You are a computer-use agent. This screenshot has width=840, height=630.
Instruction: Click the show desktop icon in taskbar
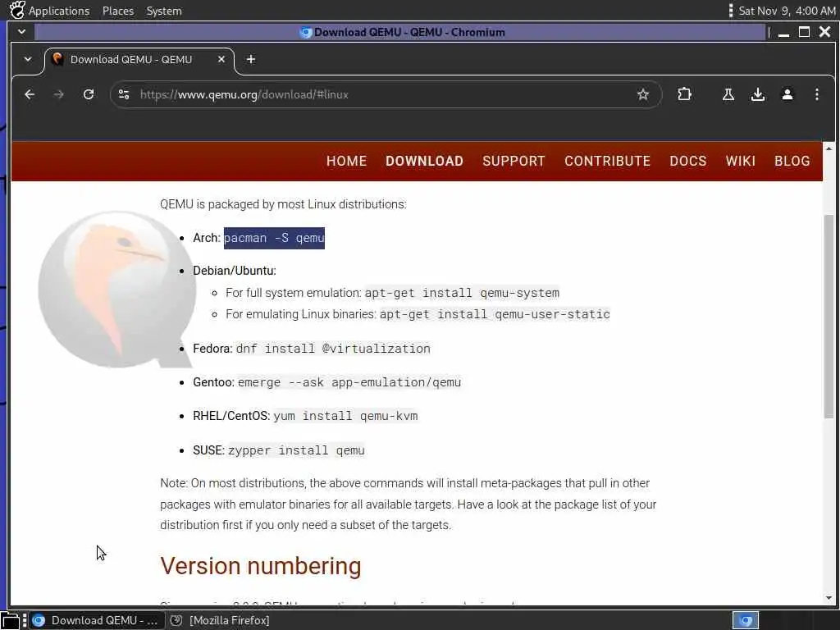pyautogui.click(x=10, y=620)
